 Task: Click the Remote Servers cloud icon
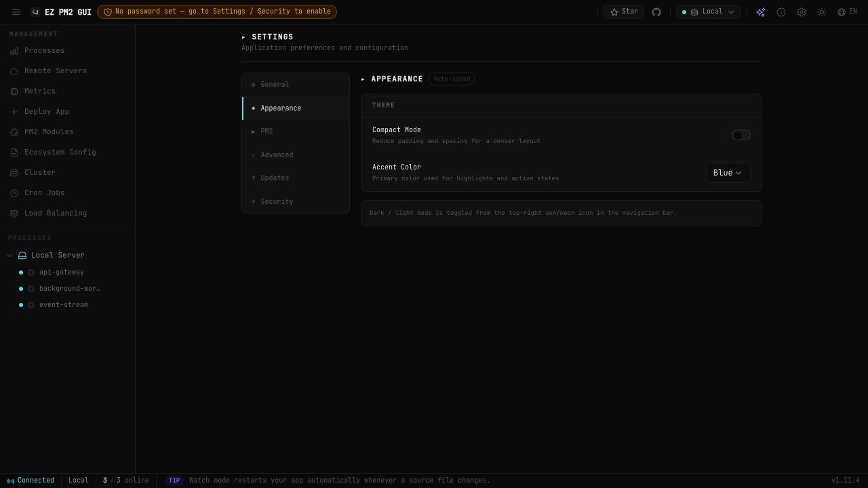(x=14, y=71)
